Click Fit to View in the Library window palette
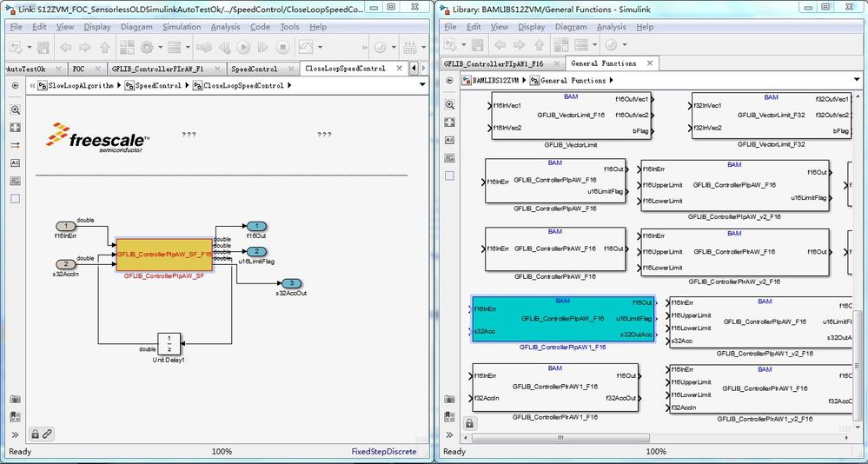The width and height of the screenshot is (868, 464). point(449,123)
